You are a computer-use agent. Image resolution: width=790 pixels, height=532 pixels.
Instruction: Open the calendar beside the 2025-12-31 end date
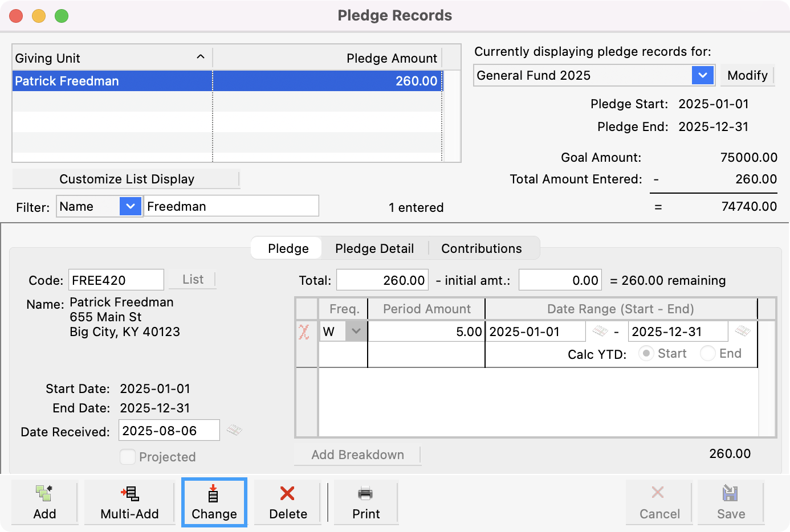pos(742,331)
